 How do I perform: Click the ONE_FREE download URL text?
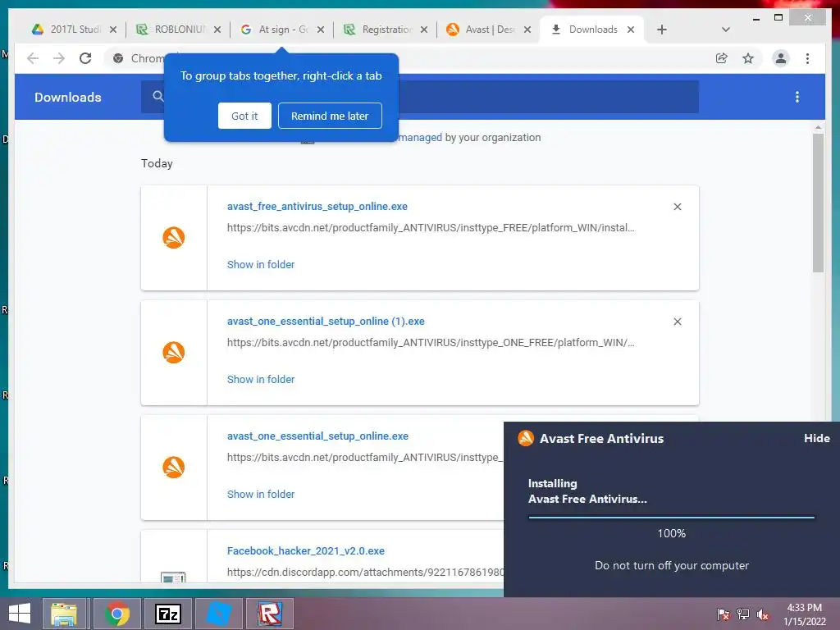pos(431,343)
